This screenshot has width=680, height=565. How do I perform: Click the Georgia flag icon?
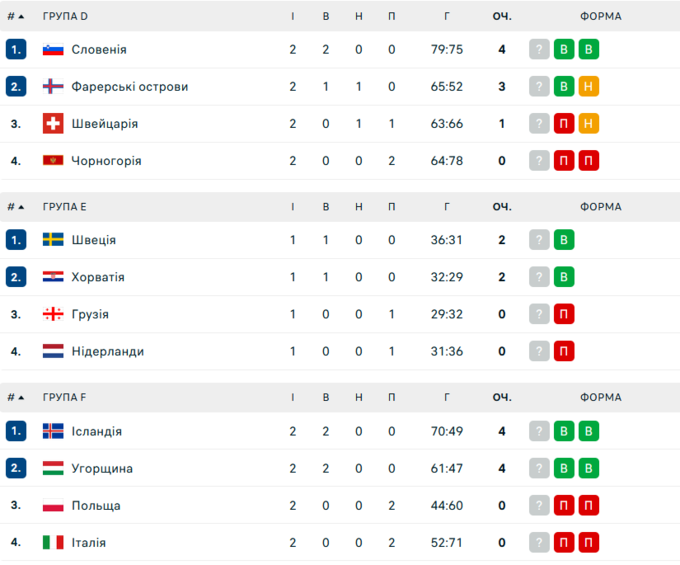coord(53,314)
